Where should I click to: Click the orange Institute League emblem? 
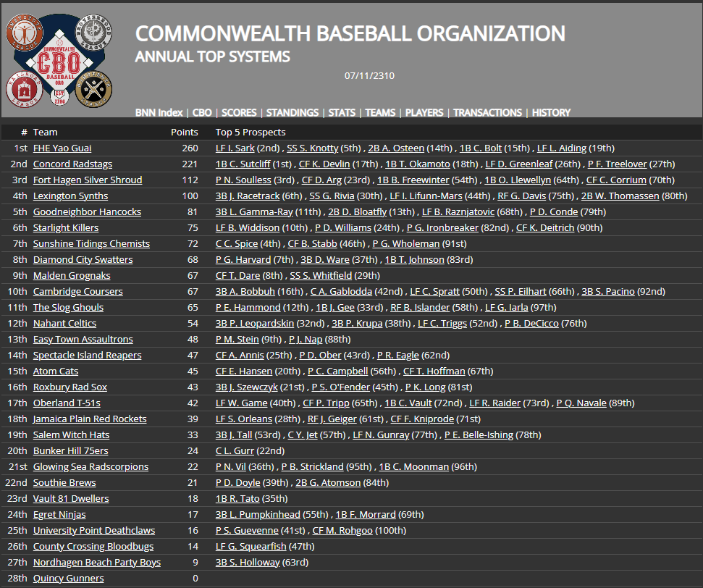pos(26,33)
